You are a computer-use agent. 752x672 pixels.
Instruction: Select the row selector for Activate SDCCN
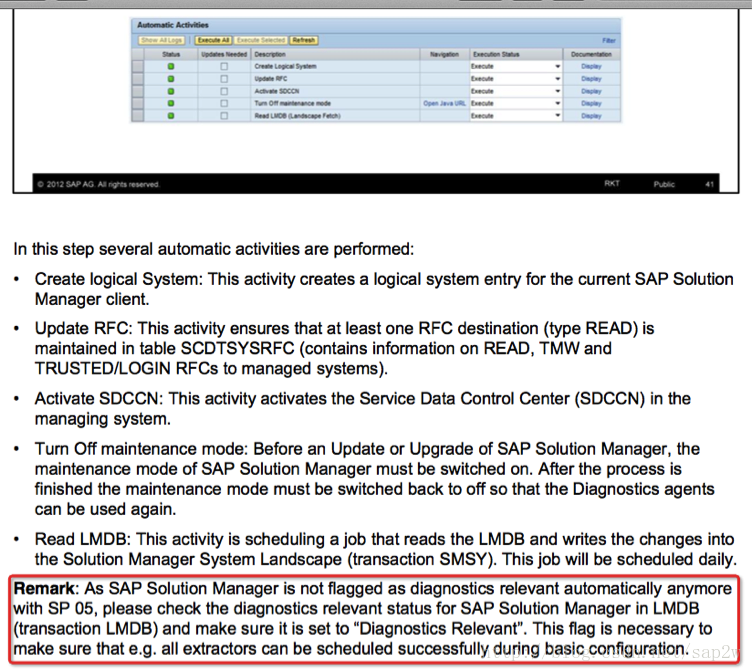138,91
